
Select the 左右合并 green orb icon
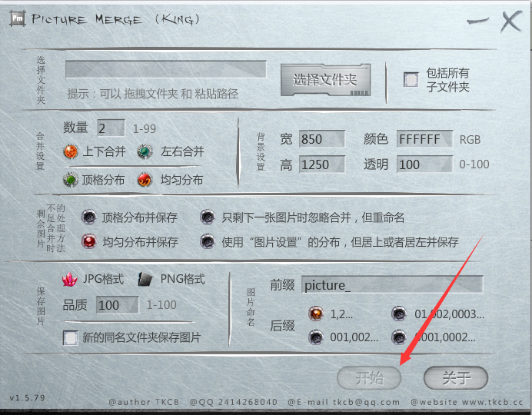pos(145,151)
